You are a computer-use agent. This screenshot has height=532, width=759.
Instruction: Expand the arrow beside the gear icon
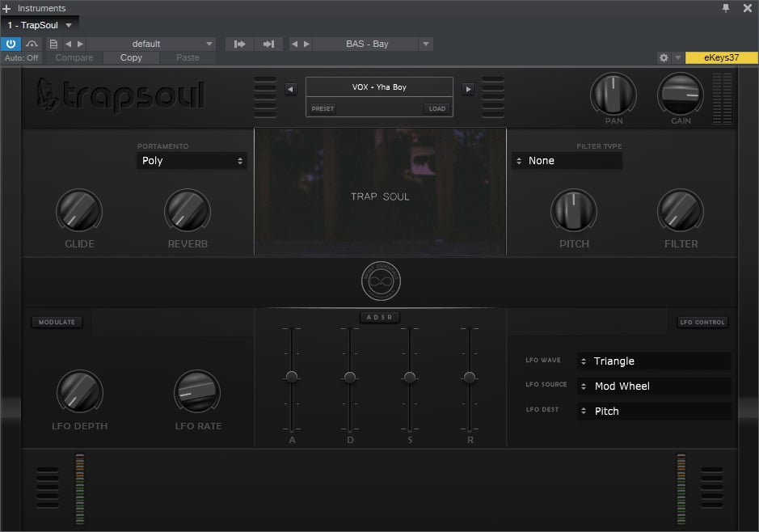click(x=678, y=57)
